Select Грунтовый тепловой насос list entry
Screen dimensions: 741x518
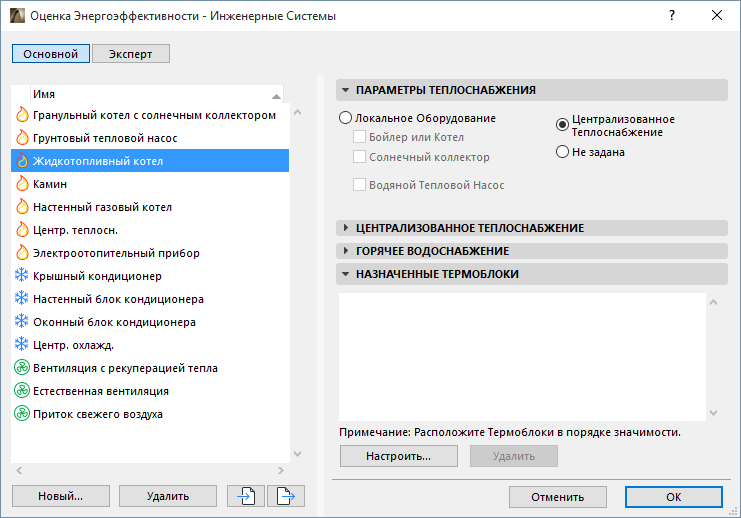[150, 138]
